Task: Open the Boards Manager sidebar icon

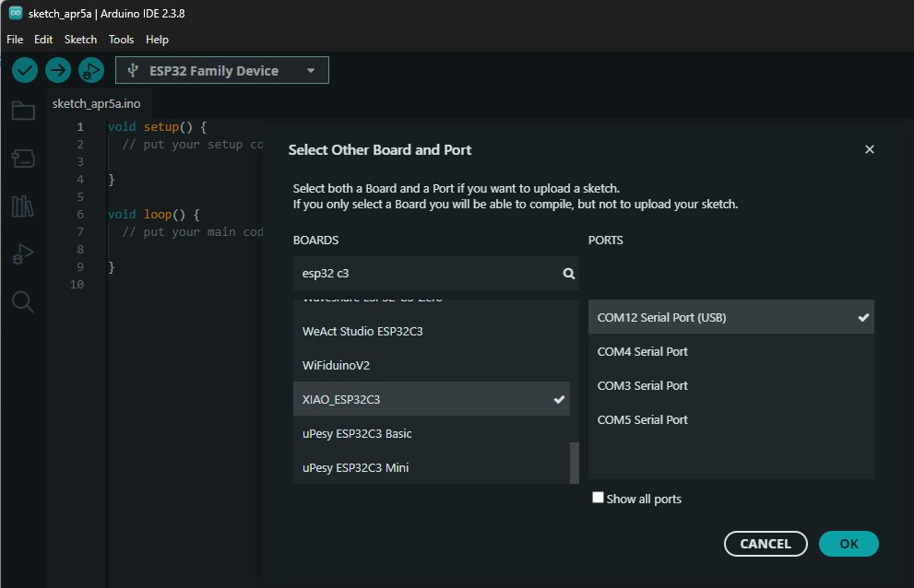Action: point(23,158)
